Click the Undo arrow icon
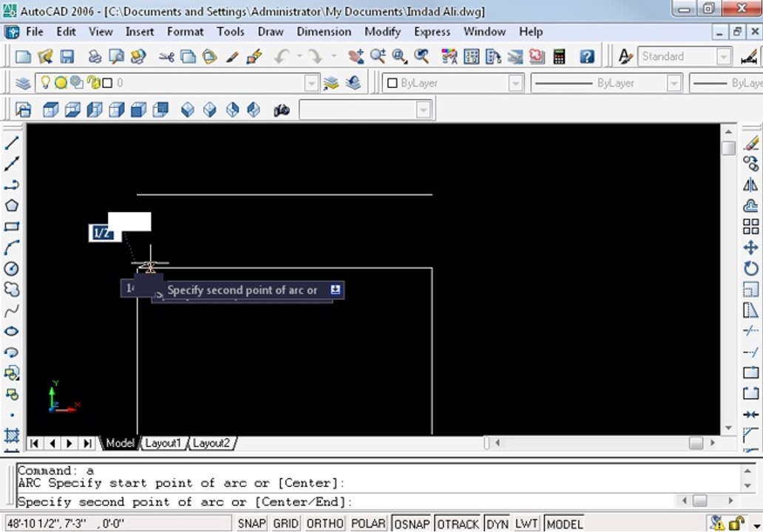 [x=282, y=56]
